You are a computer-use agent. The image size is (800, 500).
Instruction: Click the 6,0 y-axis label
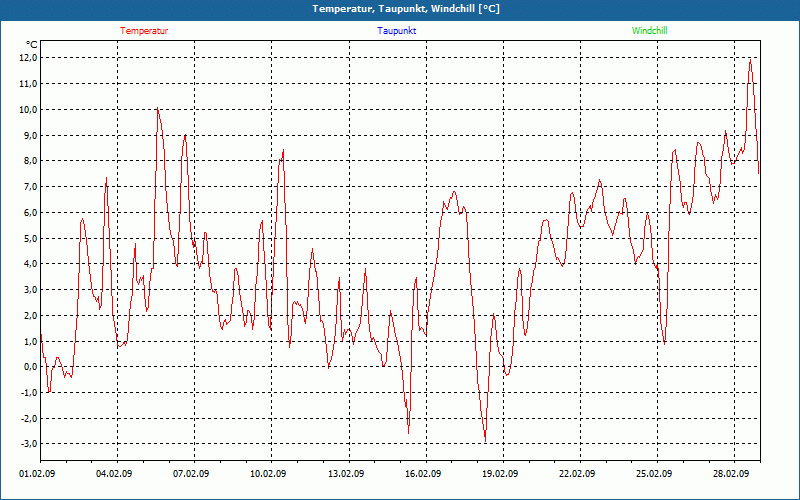(30, 212)
